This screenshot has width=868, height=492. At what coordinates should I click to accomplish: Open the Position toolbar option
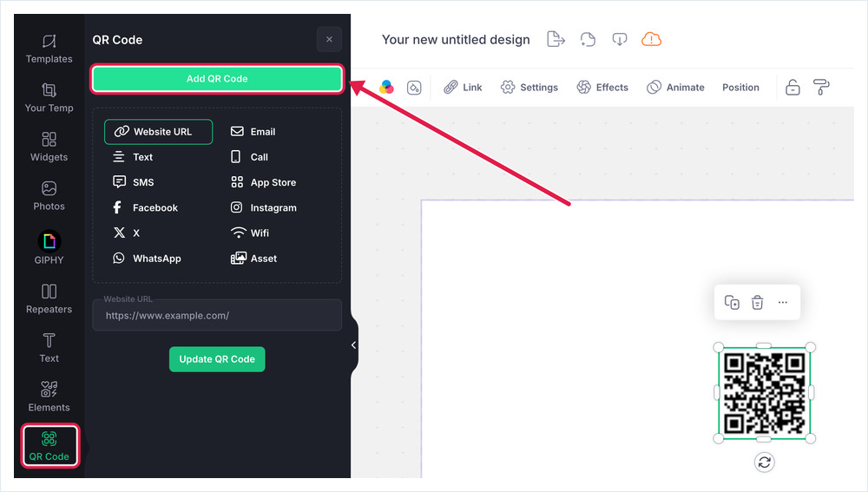click(x=740, y=88)
